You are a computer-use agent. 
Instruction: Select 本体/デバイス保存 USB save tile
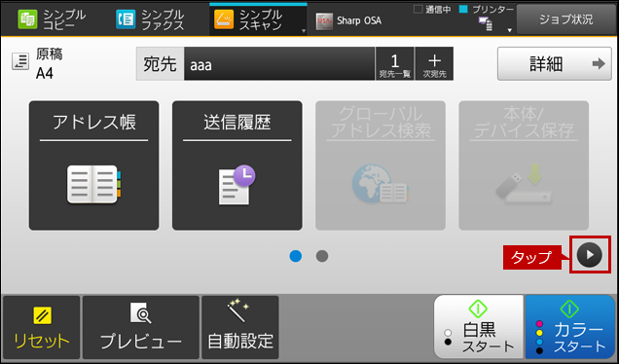[524, 165]
